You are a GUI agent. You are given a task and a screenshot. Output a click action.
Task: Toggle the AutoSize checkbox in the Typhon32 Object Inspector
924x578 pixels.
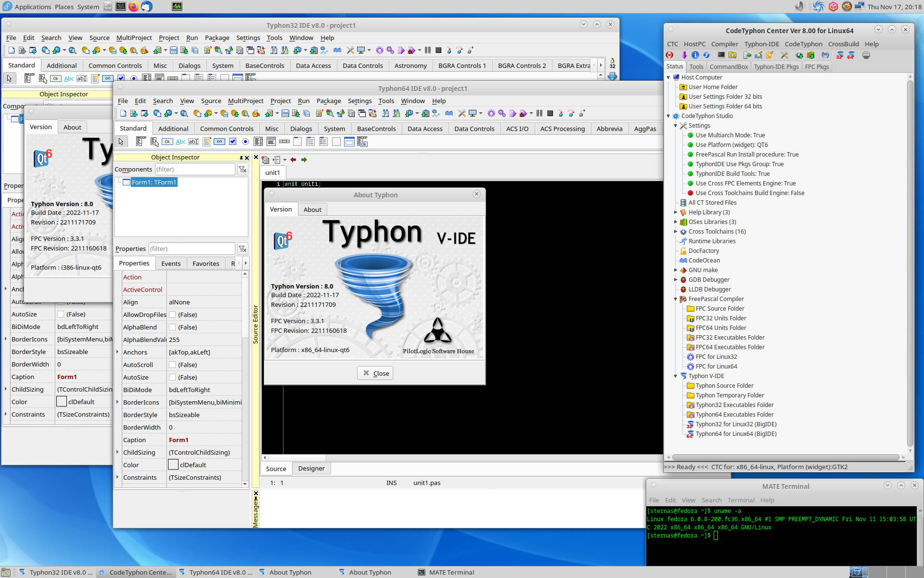(x=61, y=314)
